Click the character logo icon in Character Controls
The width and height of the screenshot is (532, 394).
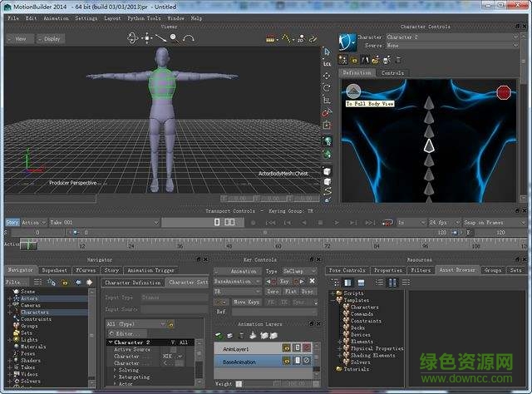(347, 41)
